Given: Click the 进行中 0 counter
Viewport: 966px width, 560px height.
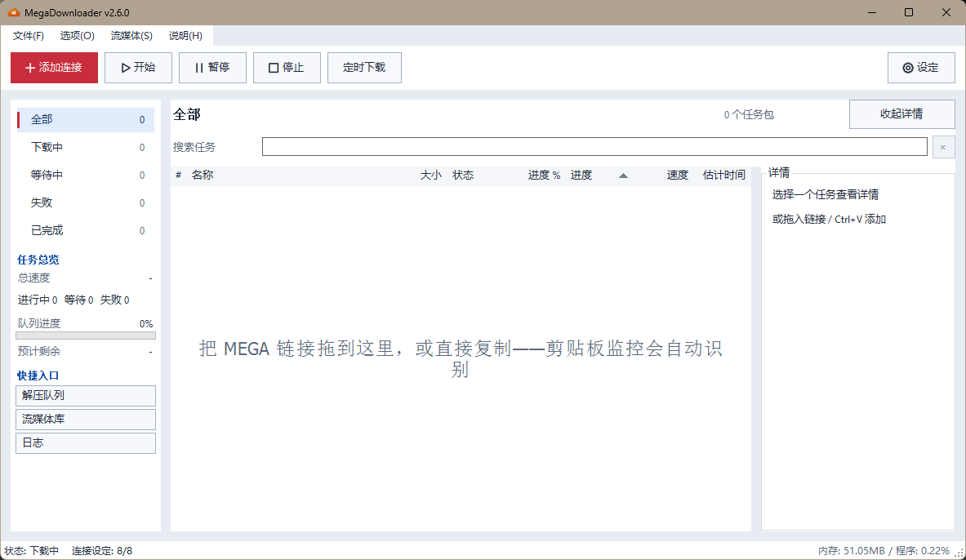Looking at the screenshot, I should tap(38, 300).
